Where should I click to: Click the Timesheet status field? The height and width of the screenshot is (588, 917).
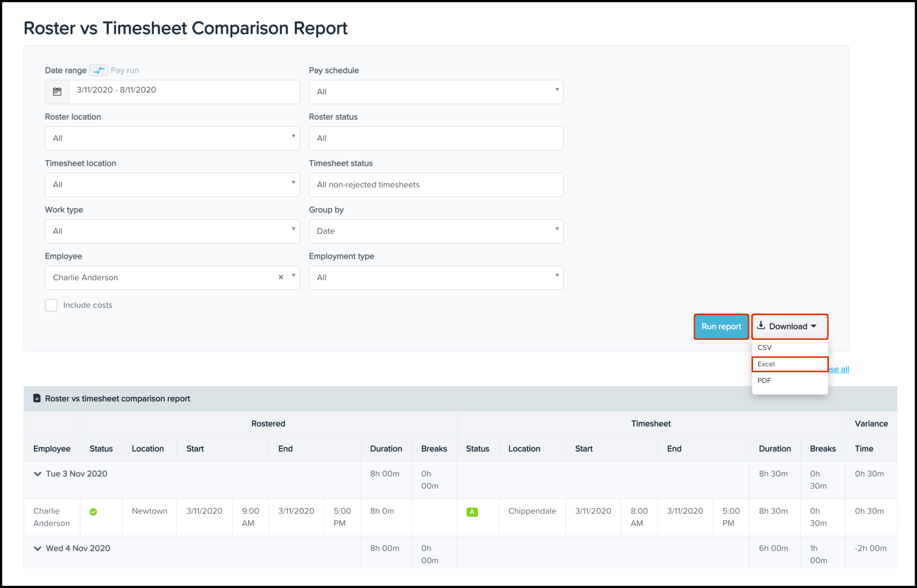(436, 185)
